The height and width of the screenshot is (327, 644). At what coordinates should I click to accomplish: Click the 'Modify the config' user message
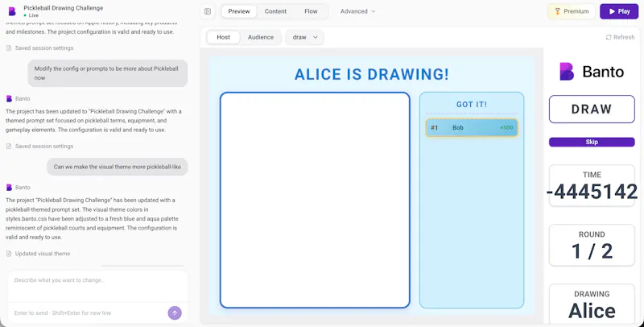(108, 73)
